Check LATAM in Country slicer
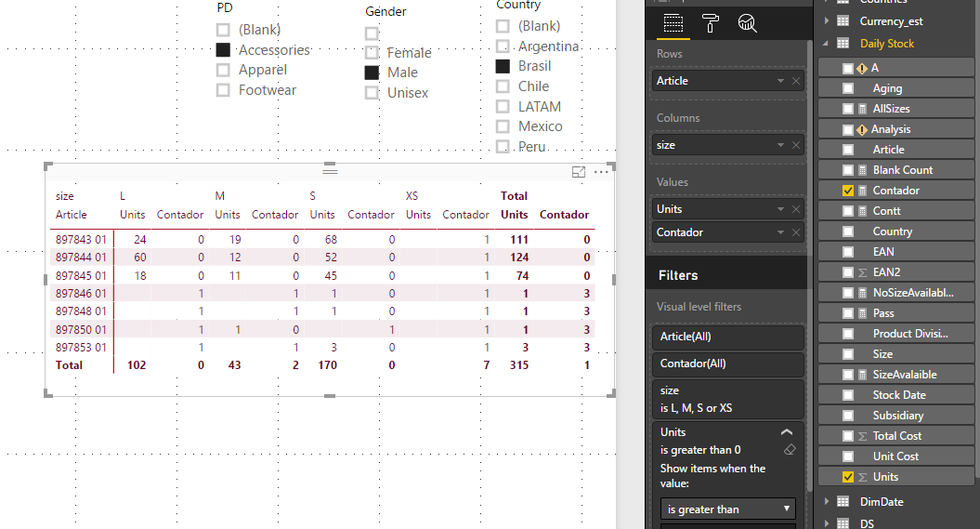This screenshot has width=980, height=529. 503,106
